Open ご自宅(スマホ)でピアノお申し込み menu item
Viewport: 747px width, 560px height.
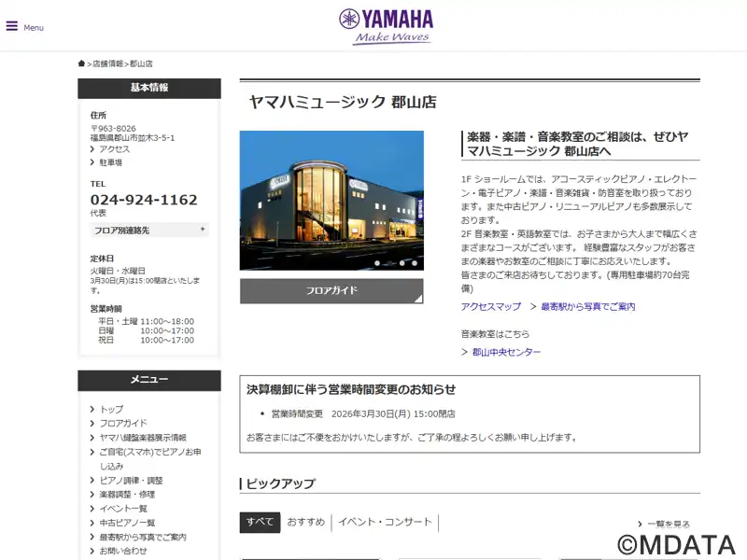[x=150, y=458]
